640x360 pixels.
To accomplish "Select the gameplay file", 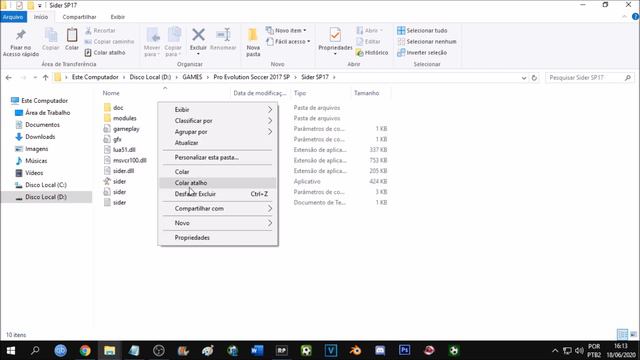I will click(126, 129).
